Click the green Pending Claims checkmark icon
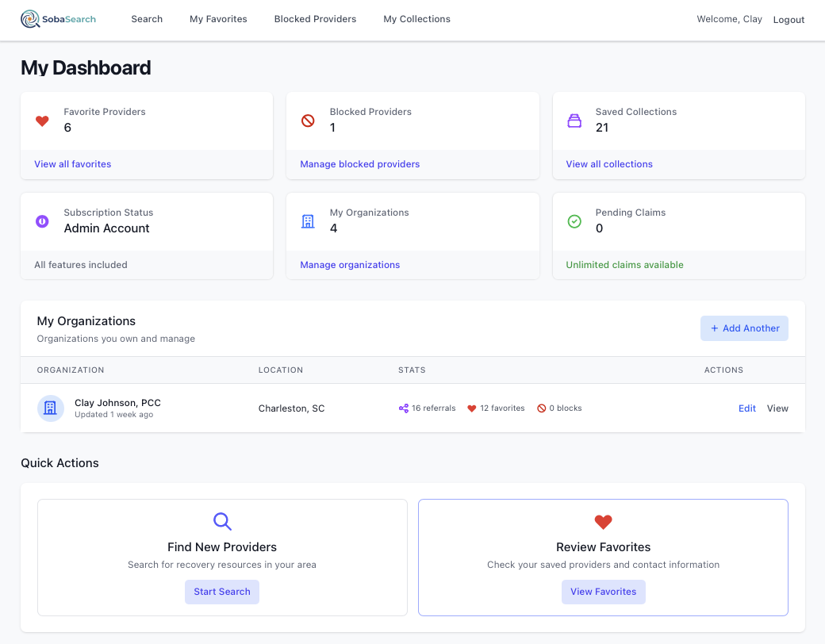Image resolution: width=825 pixels, height=644 pixels. (574, 222)
